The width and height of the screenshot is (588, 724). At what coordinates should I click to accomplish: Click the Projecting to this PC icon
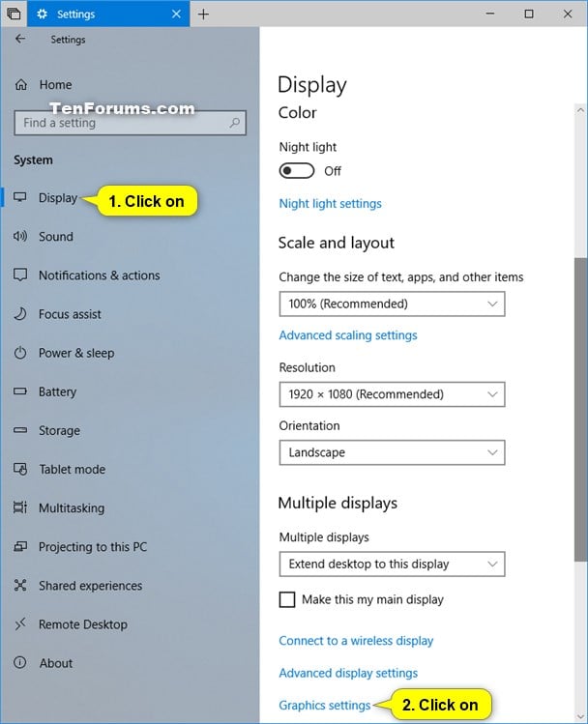point(20,547)
